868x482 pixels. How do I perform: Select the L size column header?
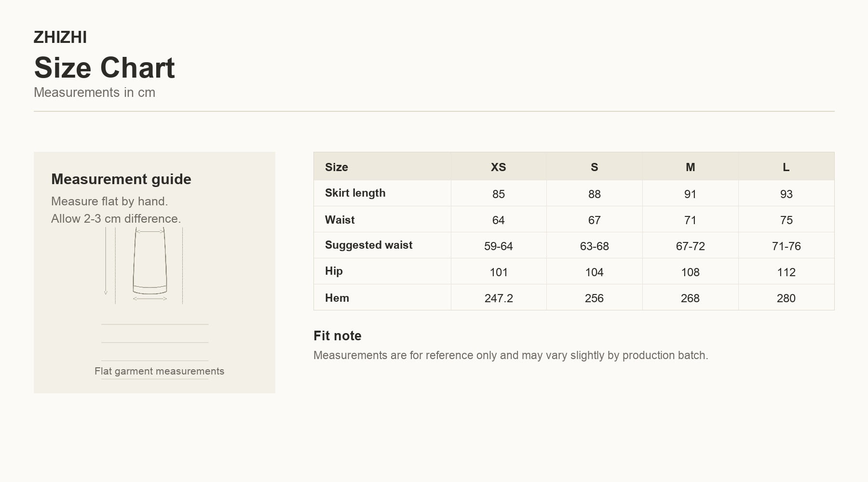click(x=786, y=167)
